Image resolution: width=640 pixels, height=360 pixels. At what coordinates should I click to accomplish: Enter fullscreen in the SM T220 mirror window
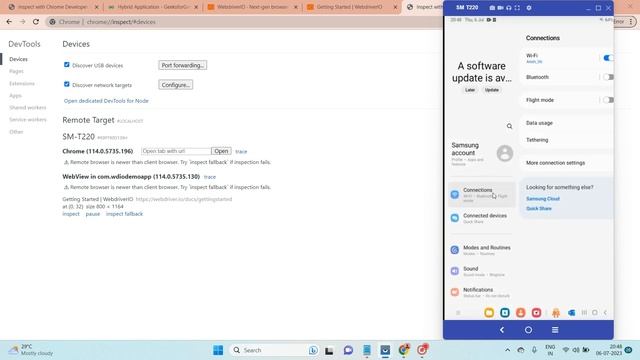tap(517, 8)
